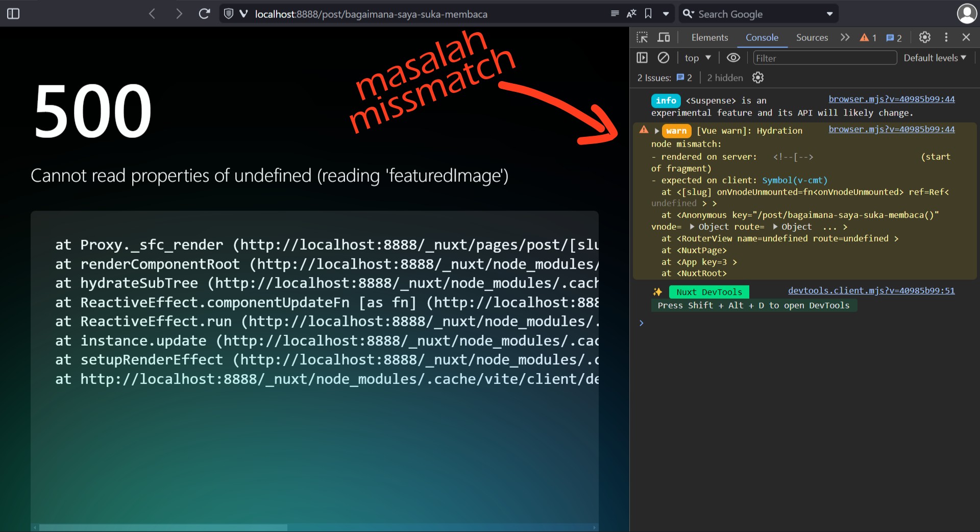Image resolution: width=980 pixels, height=532 pixels.
Task: Open the reader view icon
Action: (615, 14)
